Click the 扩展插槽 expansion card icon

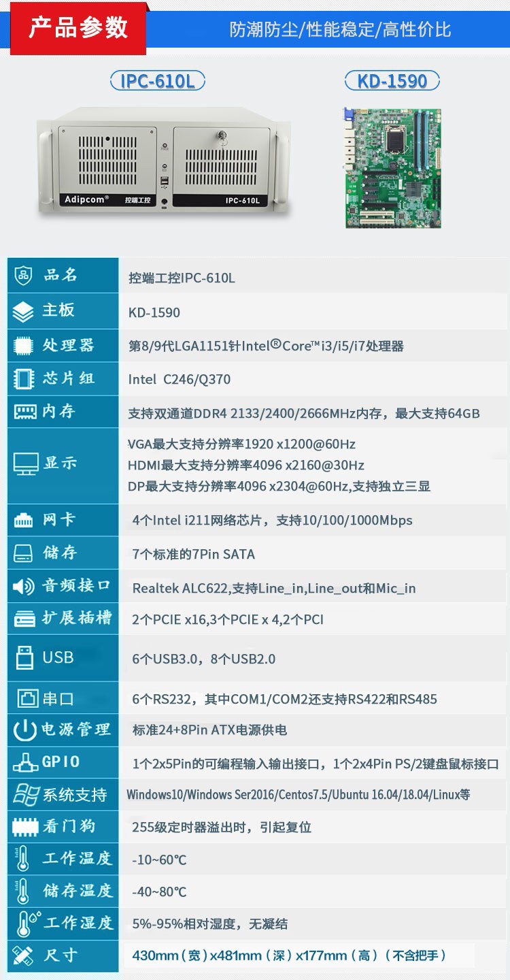tap(24, 619)
